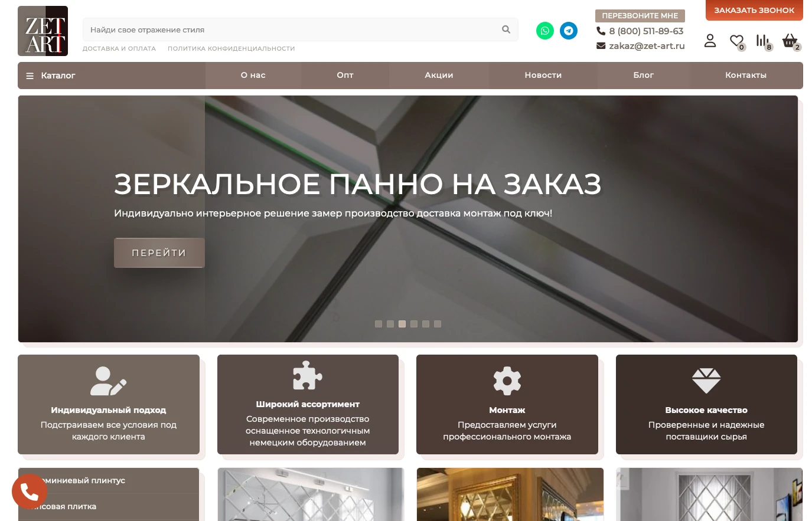This screenshot has height=521, width=812.
Task: Open the Акции menu item
Action: (x=439, y=76)
